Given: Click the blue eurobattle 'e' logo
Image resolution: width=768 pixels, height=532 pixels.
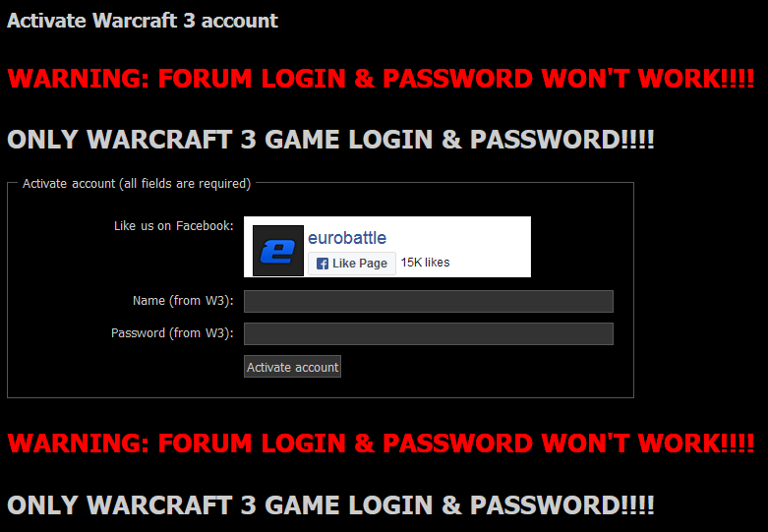Looking at the screenshot, I should [x=277, y=251].
